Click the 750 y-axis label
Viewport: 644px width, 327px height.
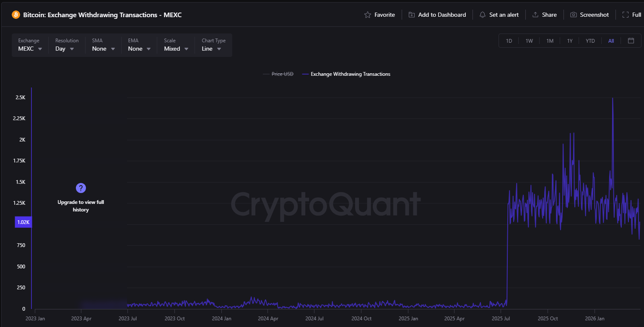(21, 245)
